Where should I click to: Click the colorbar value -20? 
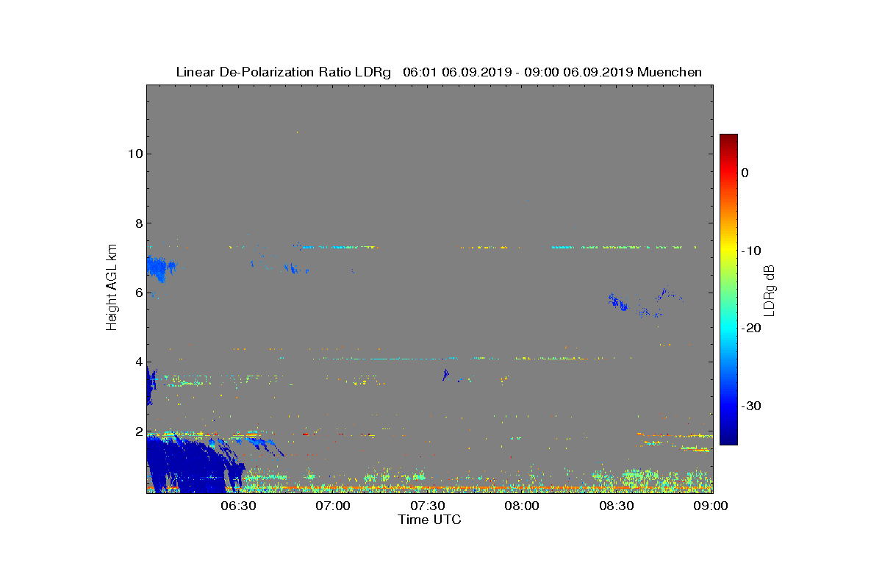750,328
